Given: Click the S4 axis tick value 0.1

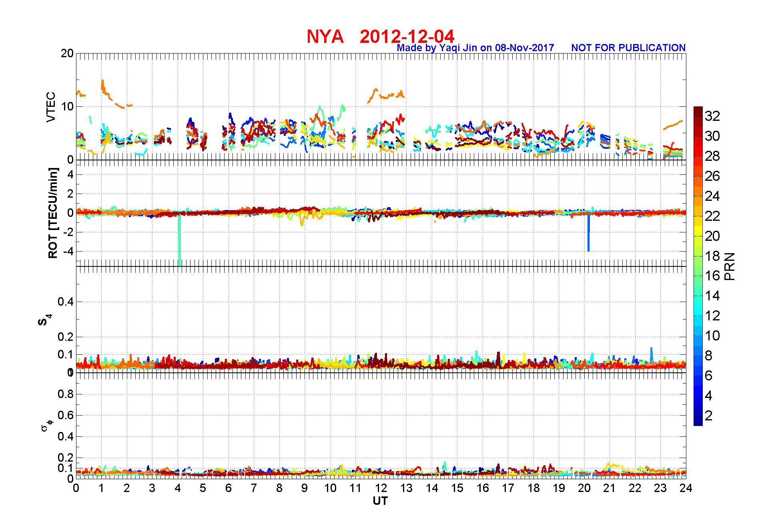Looking at the screenshot, I should [66, 354].
